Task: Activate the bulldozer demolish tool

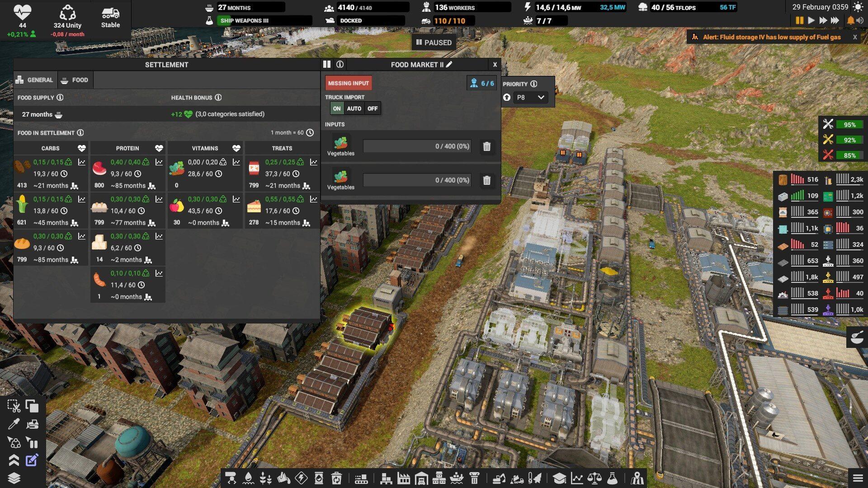Action: pyautogui.click(x=32, y=424)
